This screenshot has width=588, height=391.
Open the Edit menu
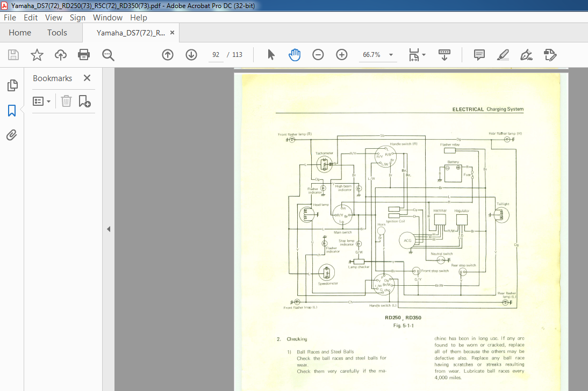pos(31,18)
